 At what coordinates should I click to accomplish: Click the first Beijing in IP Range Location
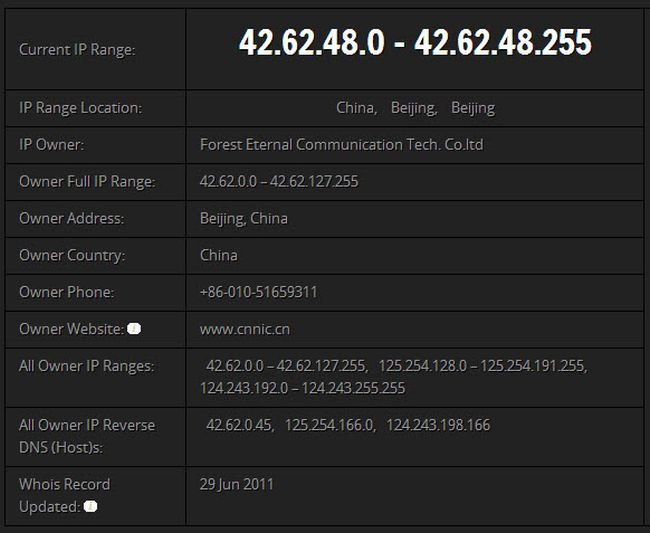tap(413, 108)
